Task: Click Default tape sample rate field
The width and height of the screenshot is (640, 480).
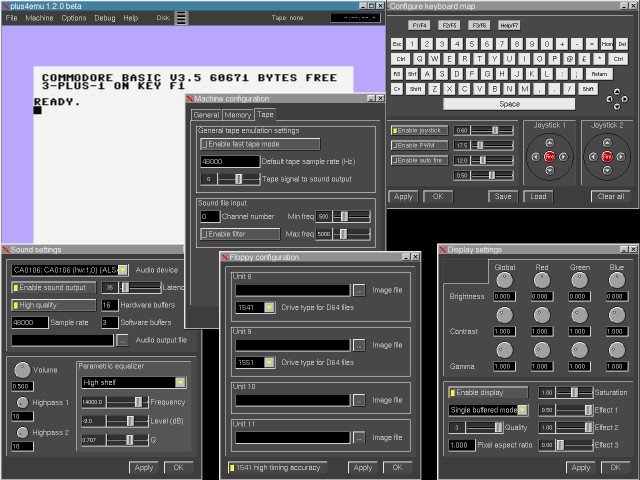Action: 230,162
